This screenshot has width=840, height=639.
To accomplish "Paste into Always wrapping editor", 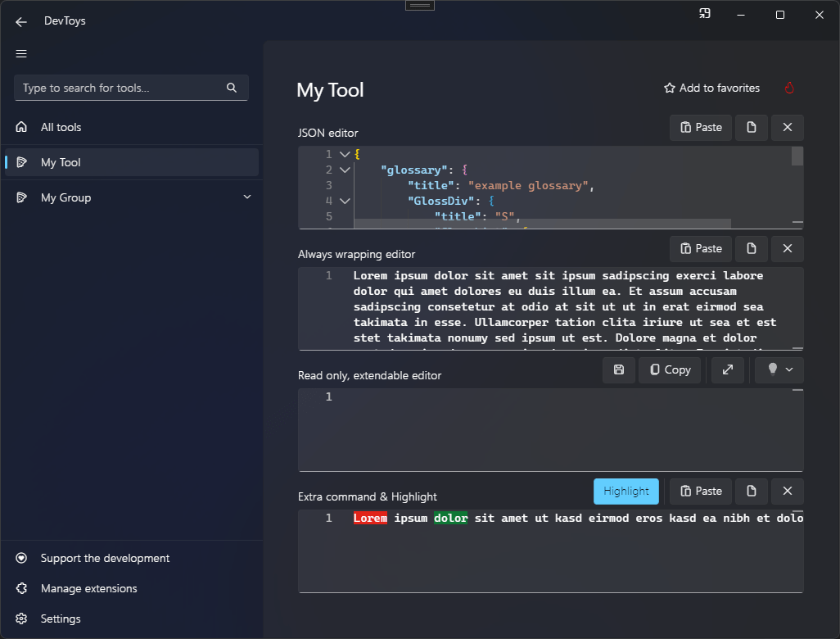I will 701,249.
